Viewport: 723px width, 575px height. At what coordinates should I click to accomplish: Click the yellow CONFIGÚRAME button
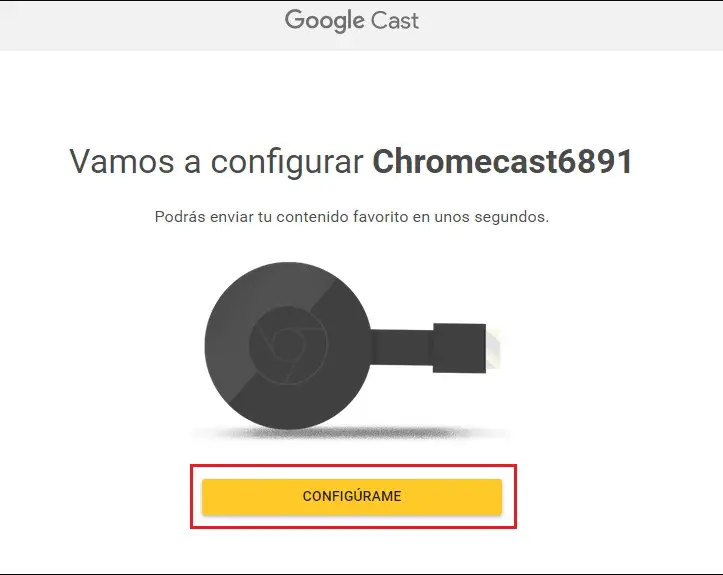(352, 497)
